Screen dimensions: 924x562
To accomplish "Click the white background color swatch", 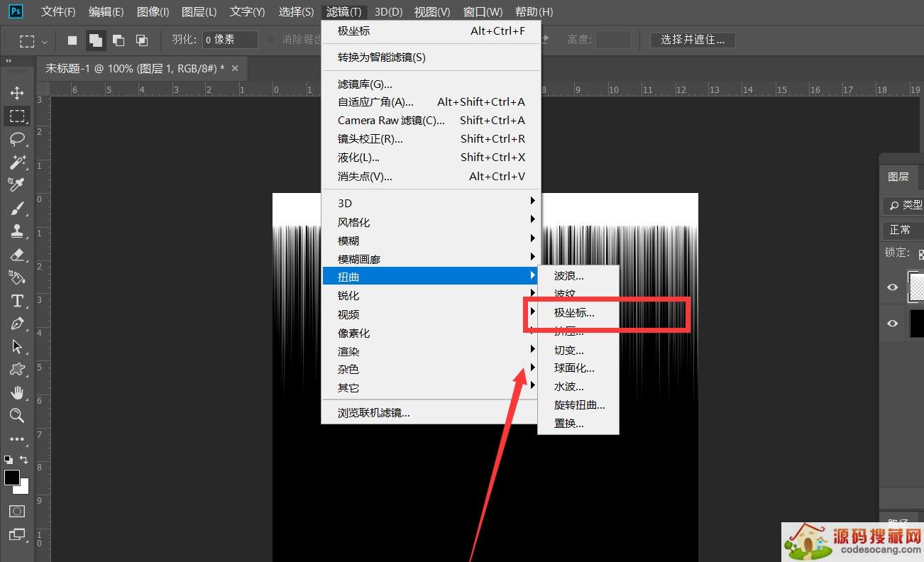I will coord(24,488).
